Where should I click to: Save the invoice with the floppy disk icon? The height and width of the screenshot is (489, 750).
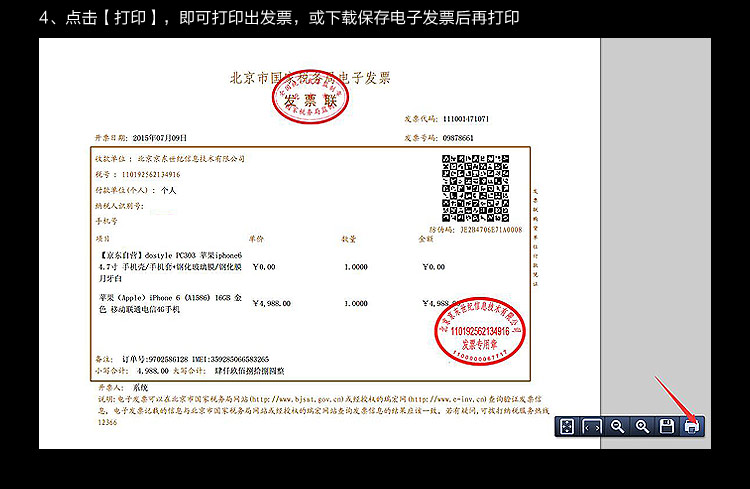(667, 426)
